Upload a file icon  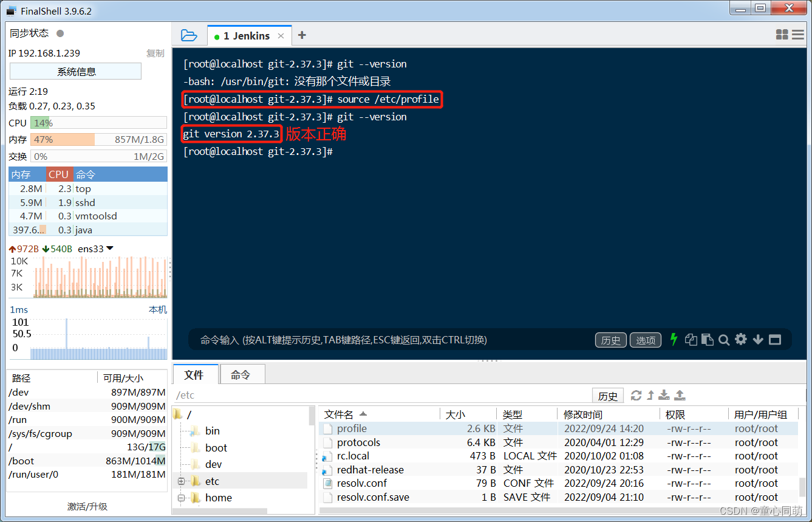(x=680, y=396)
